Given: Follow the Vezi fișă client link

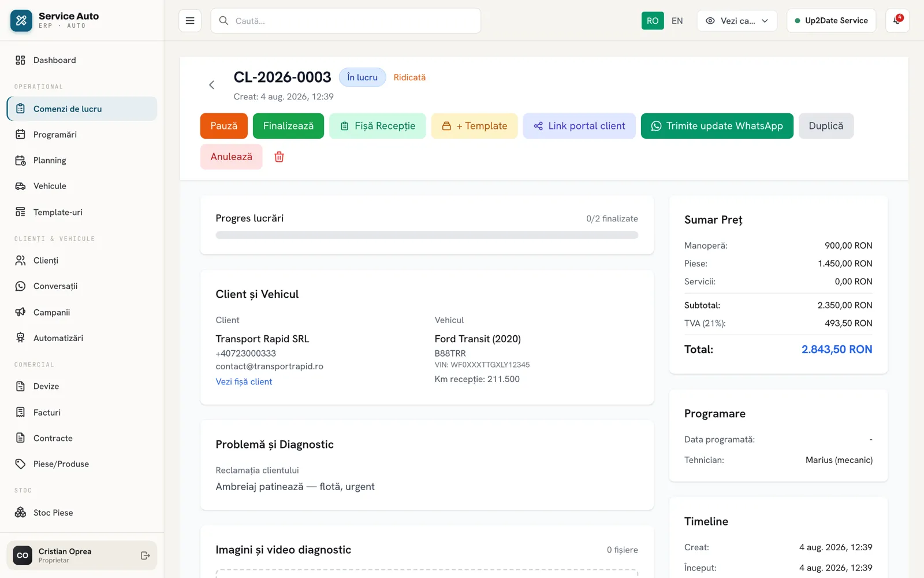Looking at the screenshot, I should pos(244,381).
